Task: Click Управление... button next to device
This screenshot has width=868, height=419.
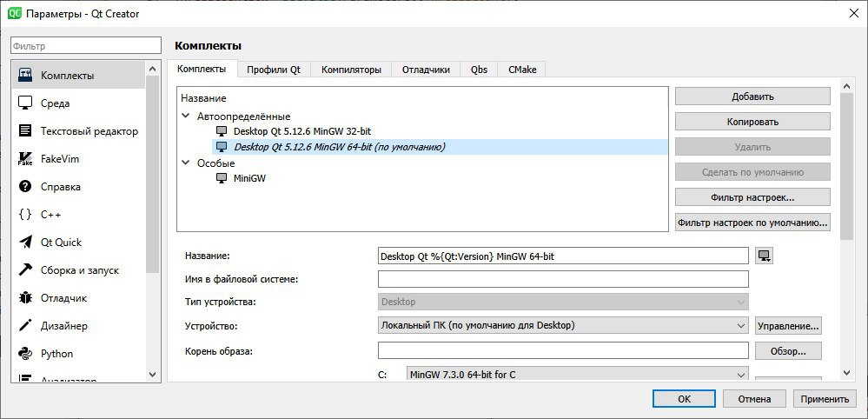Action: pos(788,325)
